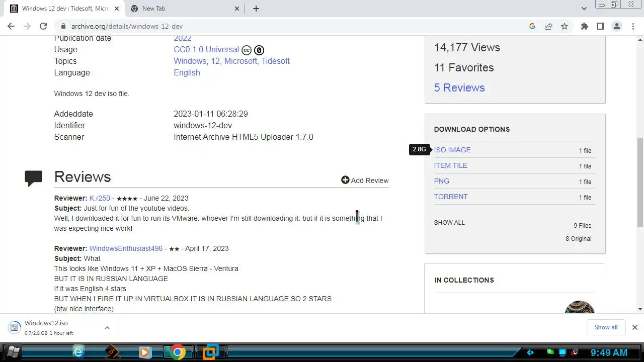Image resolution: width=644 pixels, height=362 pixels.
Task: Open reviewer K.r250's profile
Action: [x=100, y=198]
